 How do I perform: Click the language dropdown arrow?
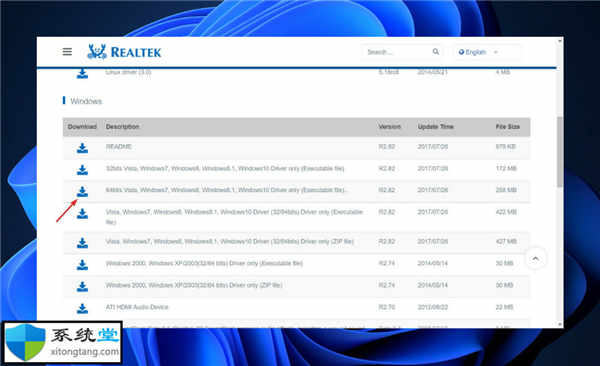496,52
